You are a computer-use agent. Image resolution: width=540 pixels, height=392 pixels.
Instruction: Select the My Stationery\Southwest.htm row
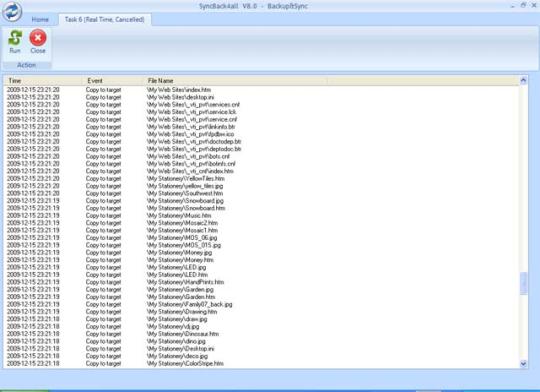261,194
